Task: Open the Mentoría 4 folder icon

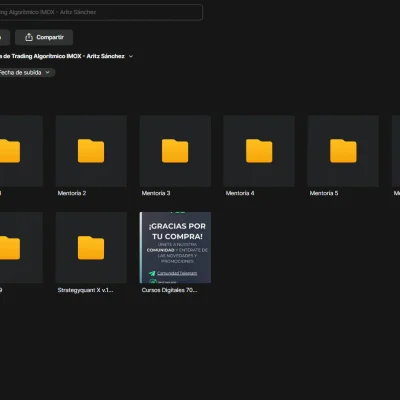Action: coord(259,151)
